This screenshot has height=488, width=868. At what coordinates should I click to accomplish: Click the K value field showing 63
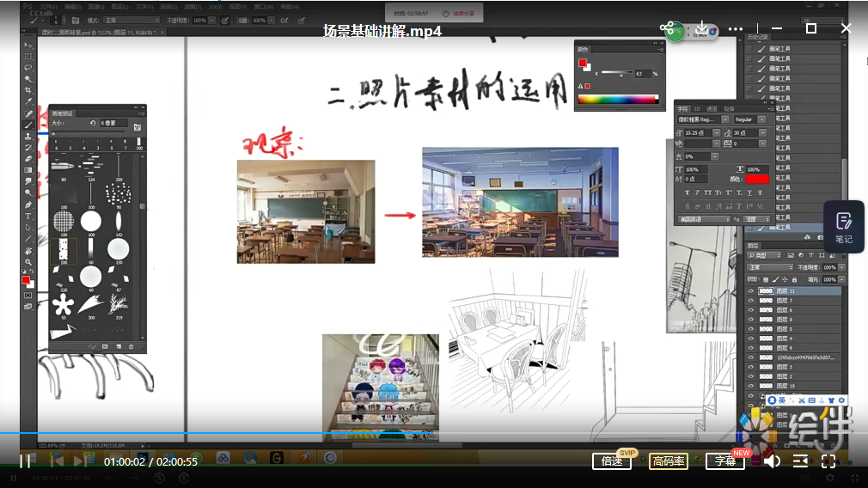(641, 74)
